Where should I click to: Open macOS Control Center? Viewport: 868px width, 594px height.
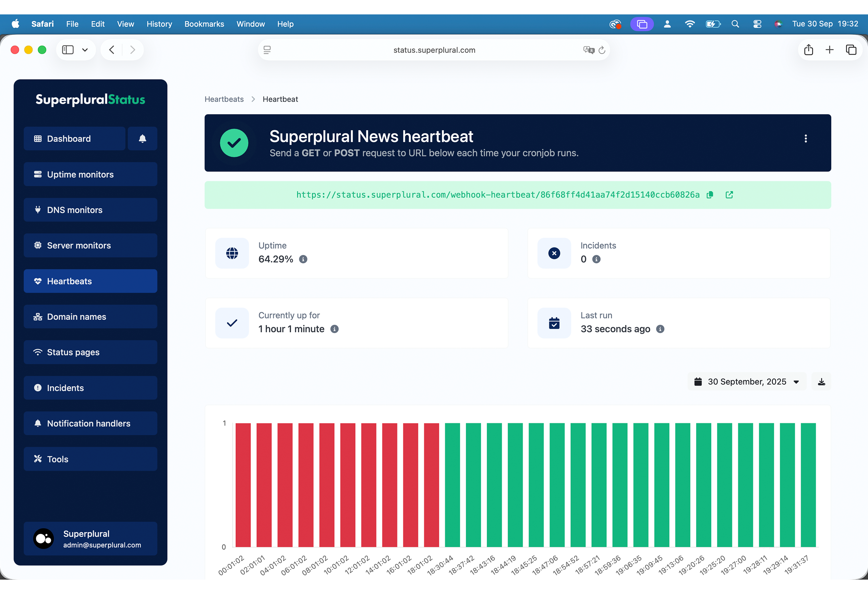(x=757, y=24)
